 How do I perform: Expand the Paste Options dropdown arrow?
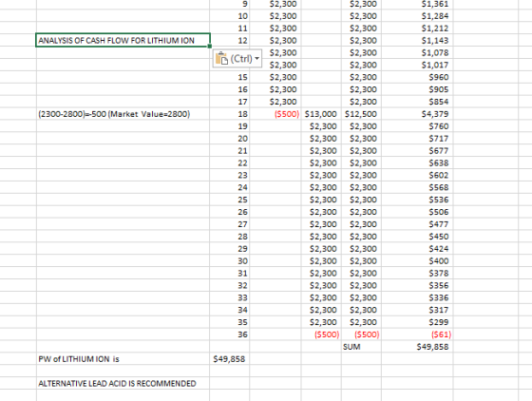click(257, 58)
